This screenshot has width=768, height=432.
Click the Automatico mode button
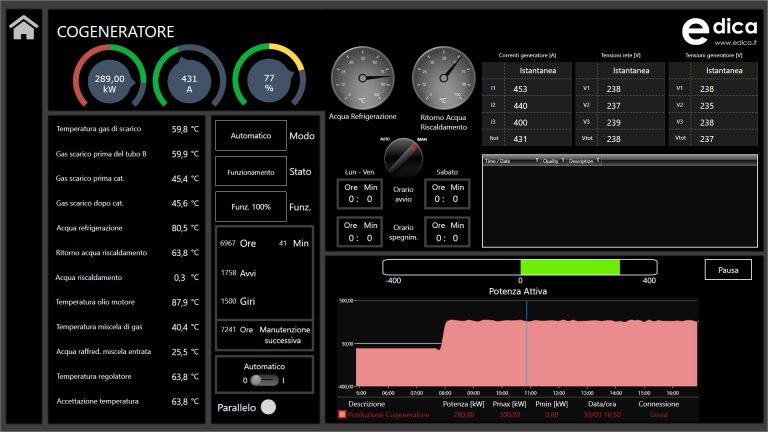pos(251,136)
